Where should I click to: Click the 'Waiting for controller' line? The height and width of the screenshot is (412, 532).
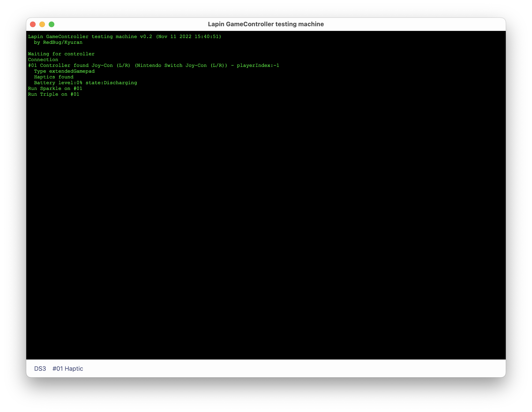pyautogui.click(x=61, y=54)
